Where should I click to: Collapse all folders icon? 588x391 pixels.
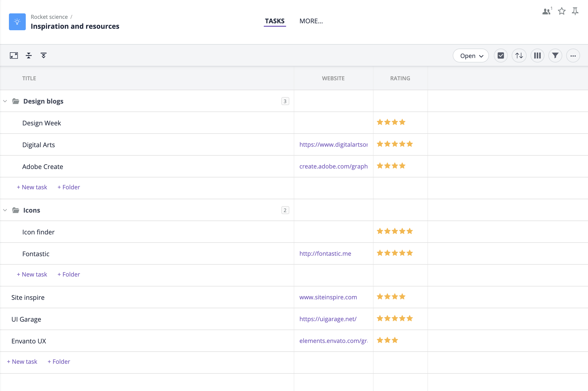pyautogui.click(x=29, y=55)
